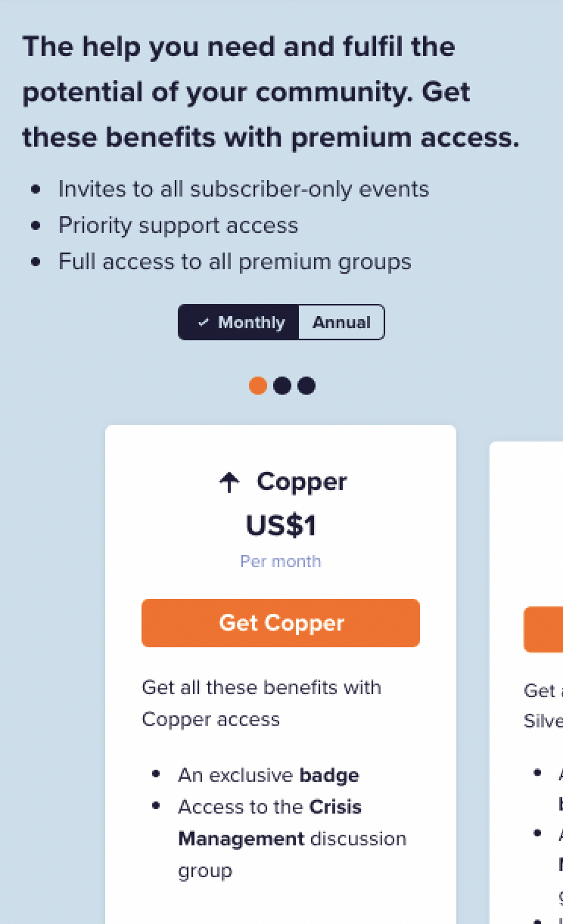Viewport: 563px width, 924px height.
Task: Keep billing on Monthly
Action: point(238,322)
